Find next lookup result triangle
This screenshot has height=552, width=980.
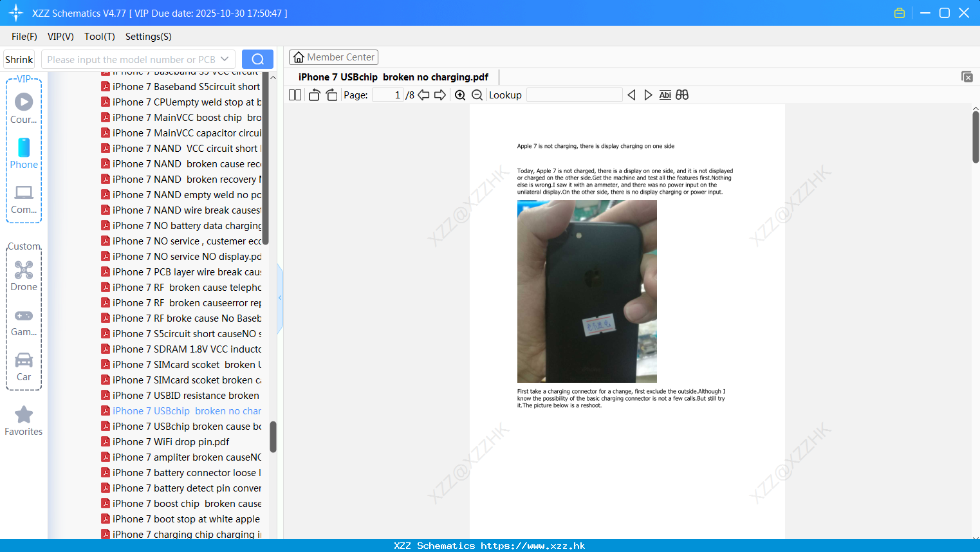(648, 95)
